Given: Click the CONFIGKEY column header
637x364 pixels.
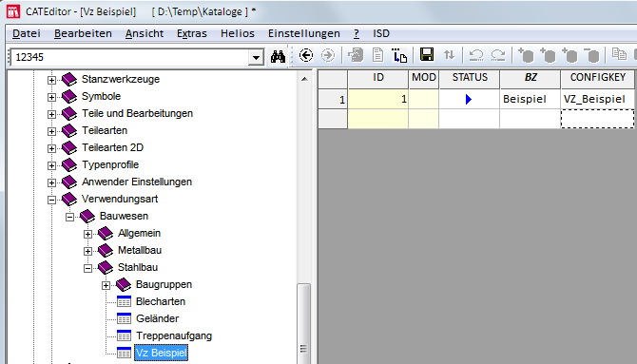Looking at the screenshot, I should (598, 79).
